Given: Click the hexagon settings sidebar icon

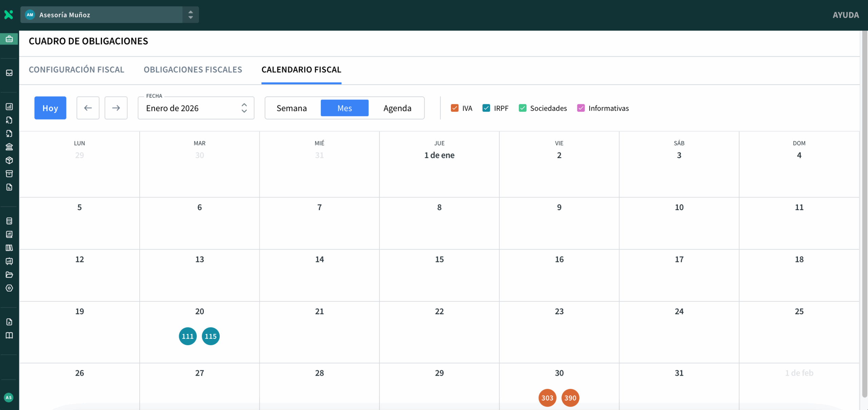Looking at the screenshot, I should 9,288.
